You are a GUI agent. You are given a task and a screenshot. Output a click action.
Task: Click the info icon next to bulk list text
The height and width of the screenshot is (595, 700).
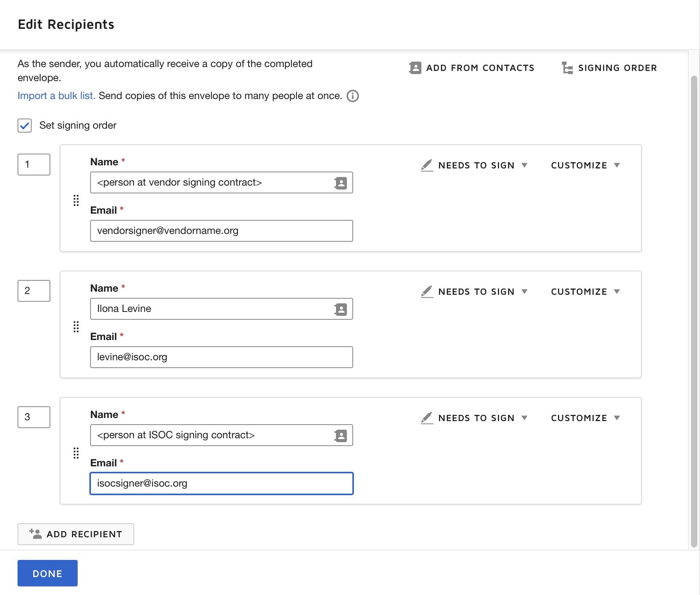pyautogui.click(x=353, y=96)
